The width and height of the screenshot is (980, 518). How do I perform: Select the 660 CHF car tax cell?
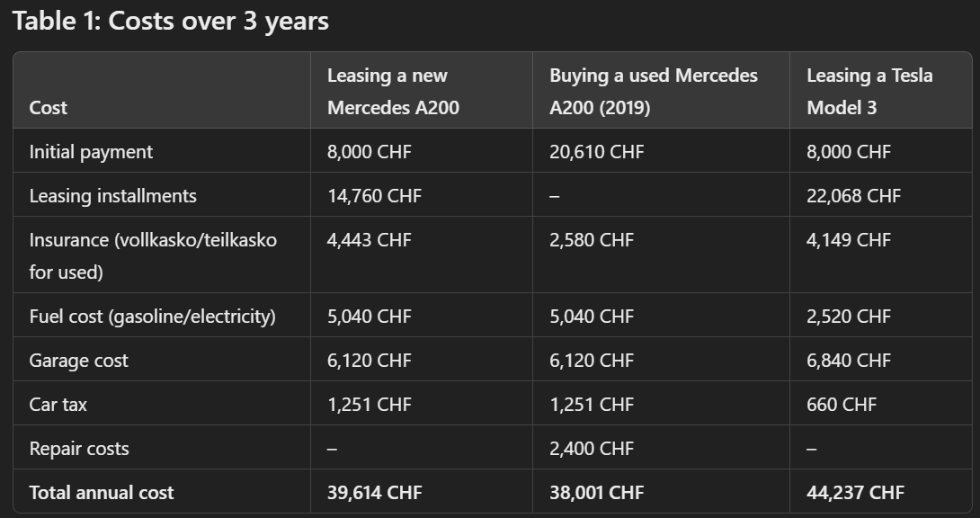(x=842, y=405)
